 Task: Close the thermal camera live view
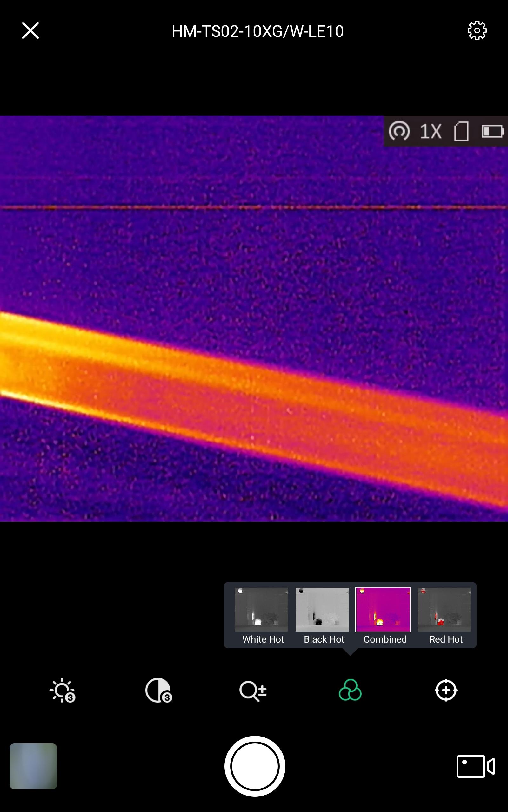tap(30, 30)
